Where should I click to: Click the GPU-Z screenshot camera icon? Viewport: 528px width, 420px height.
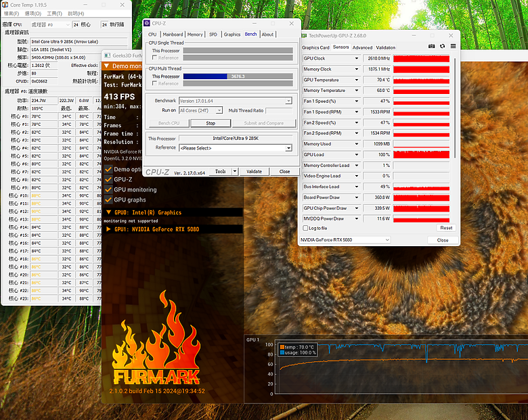[431, 46]
